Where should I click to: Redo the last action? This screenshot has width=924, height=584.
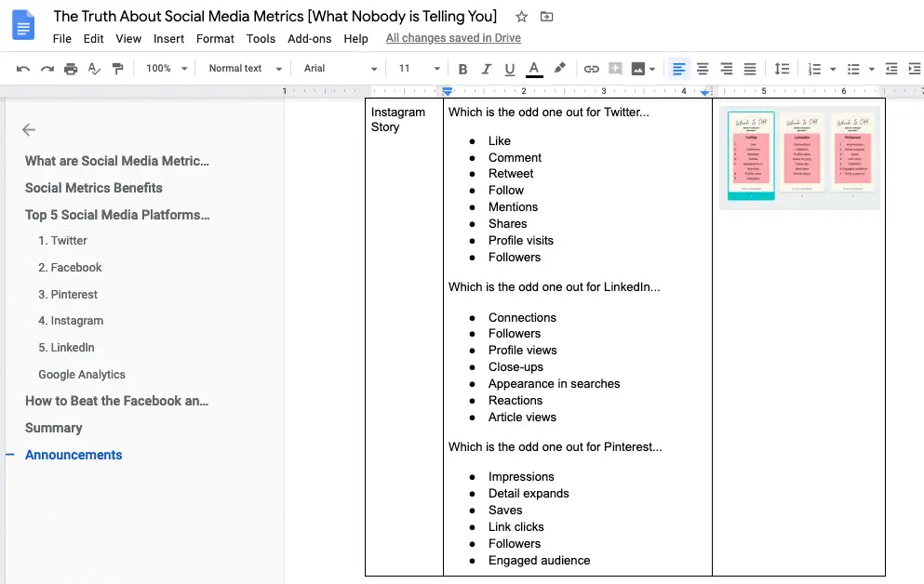pyautogui.click(x=47, y=69)
